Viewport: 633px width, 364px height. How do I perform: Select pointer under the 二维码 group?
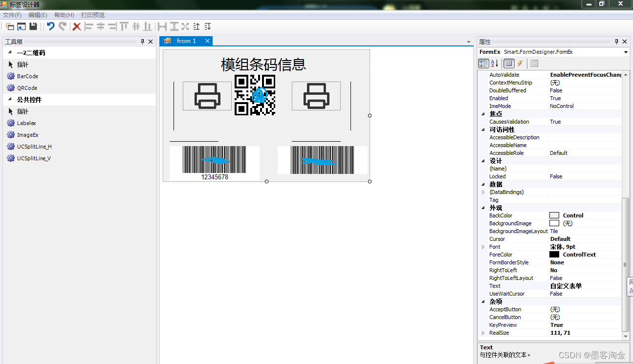point(22,64)
